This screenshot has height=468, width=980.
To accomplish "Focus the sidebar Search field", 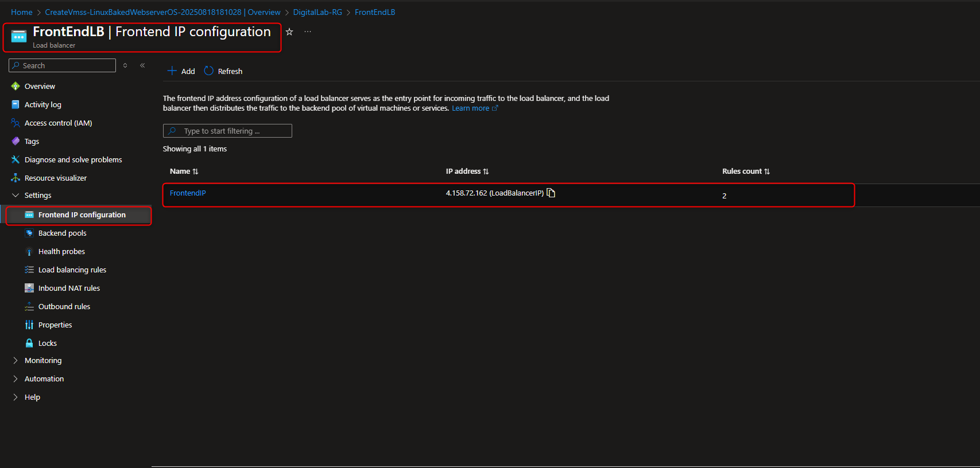I will (x=62, y=65).
